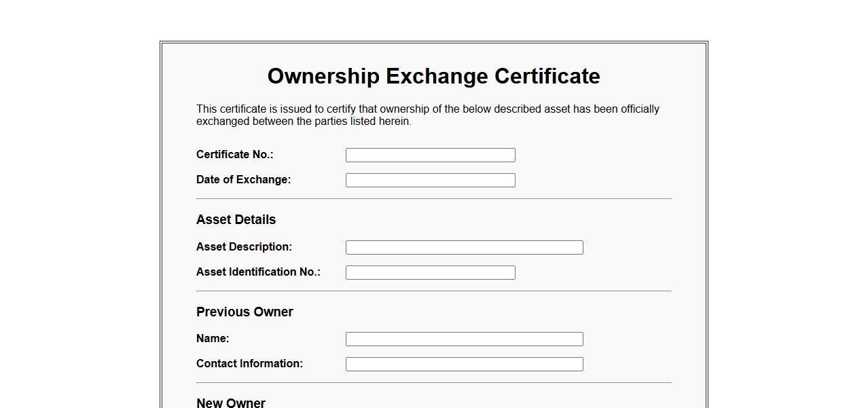Click the Asset Identification No. field
Image resolution: width=868 pixels, height=408 pixels.
point(430,272)
